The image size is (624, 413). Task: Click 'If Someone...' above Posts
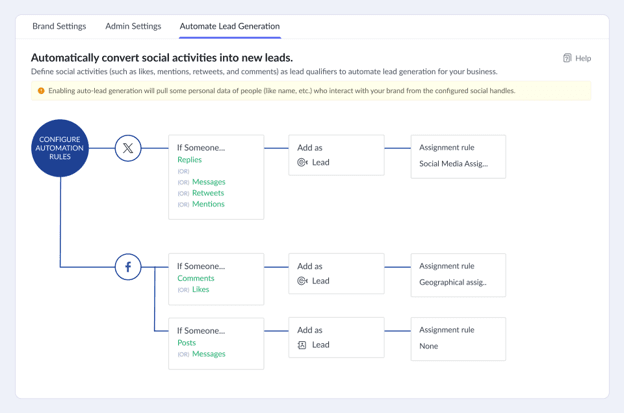pyautogui.click(x=201, y=331)
